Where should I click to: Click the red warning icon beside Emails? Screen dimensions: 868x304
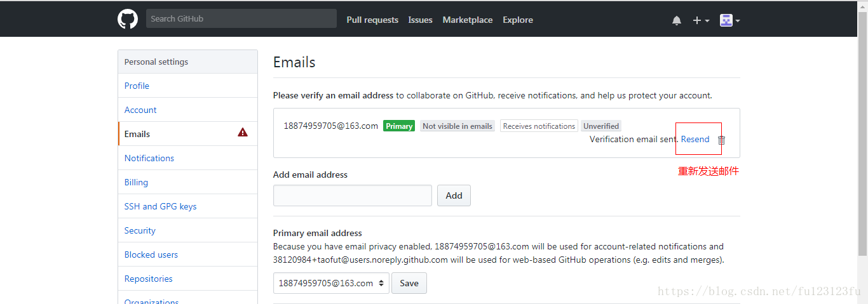tap(243, 133)
